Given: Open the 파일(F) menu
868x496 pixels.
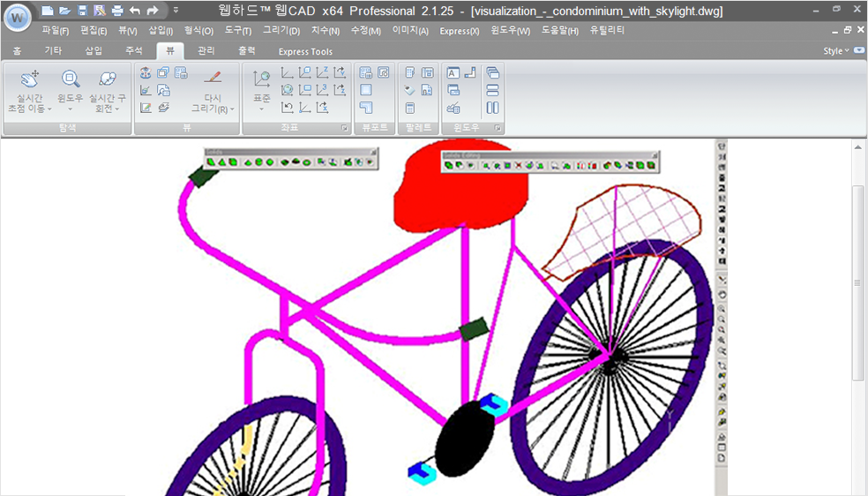Looking at the screenshot, I should click(x=56, y=30).
